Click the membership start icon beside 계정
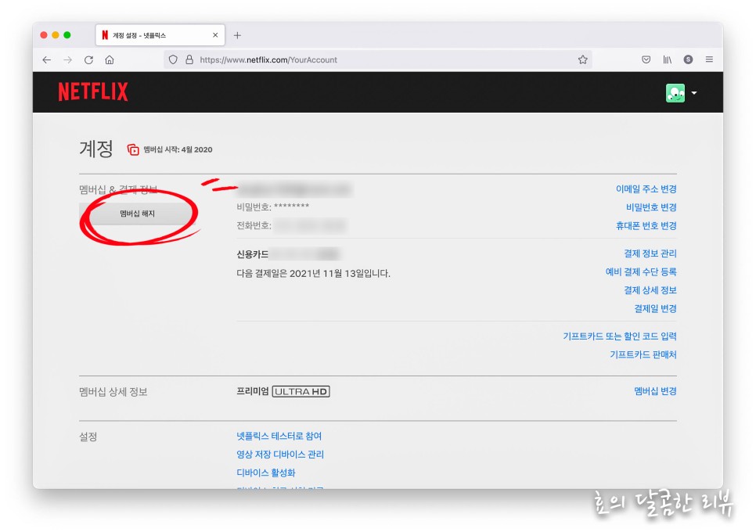756x532 pixels. click(x=133, y=150)
